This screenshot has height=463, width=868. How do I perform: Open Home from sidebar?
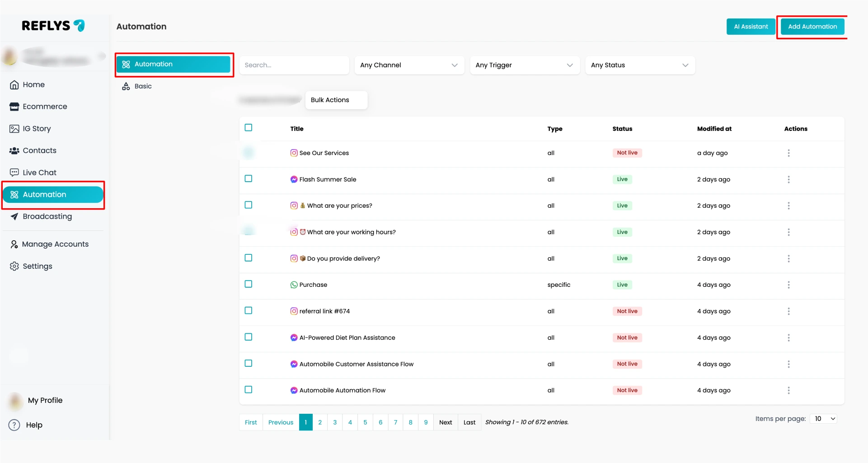point(33,84)
